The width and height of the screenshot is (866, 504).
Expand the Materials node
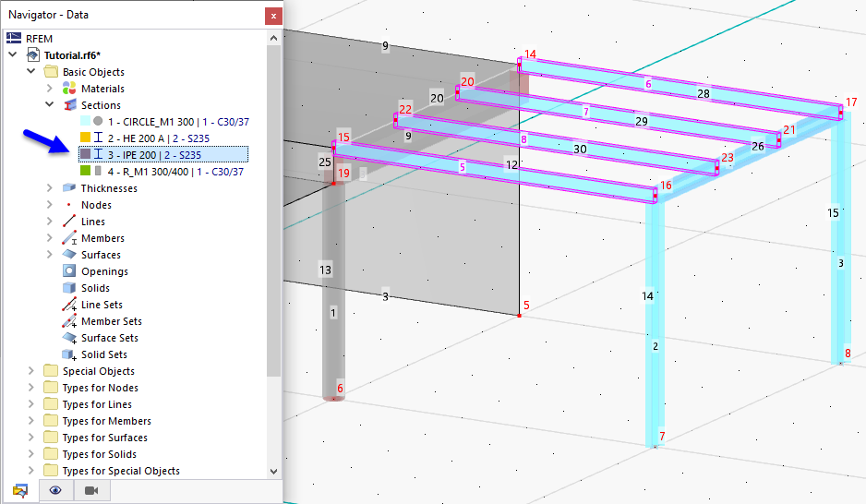49,89
